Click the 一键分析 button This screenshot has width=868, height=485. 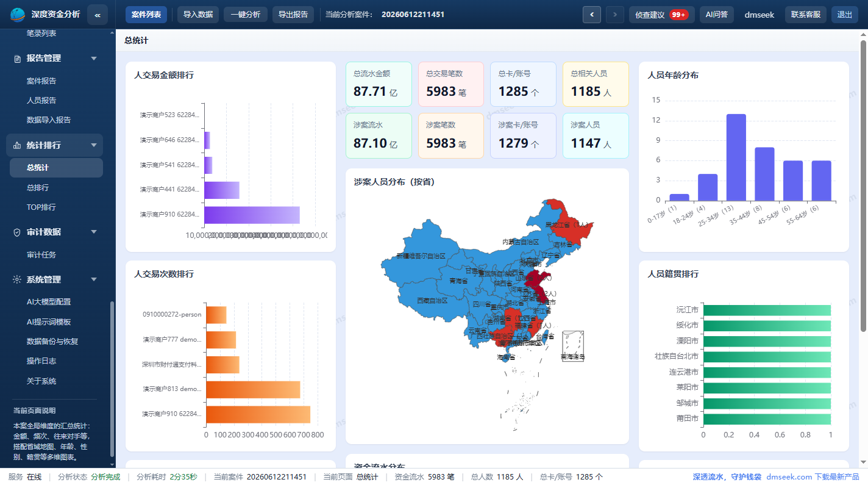246,15
